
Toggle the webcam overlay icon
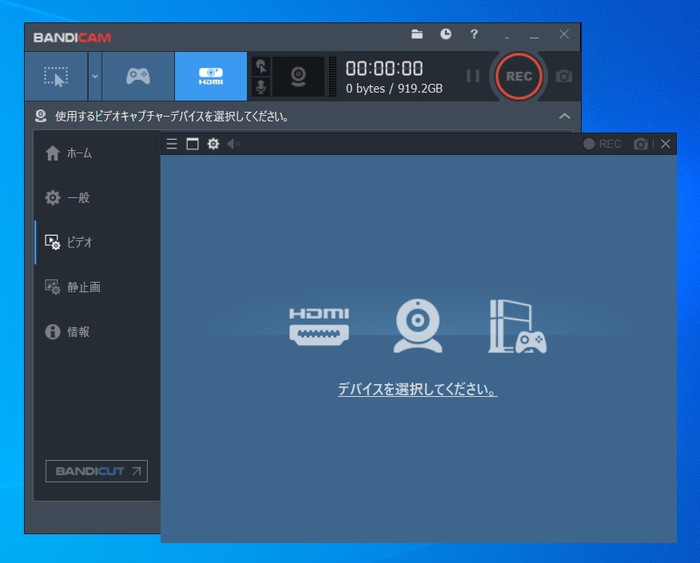click(298, 76)
